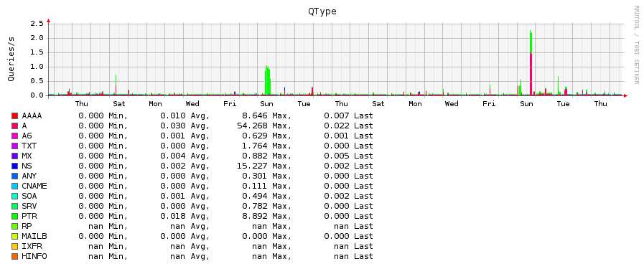The image size is (644, 269).
Task: Click the "MX" legend label
Action: click(27, 156)
